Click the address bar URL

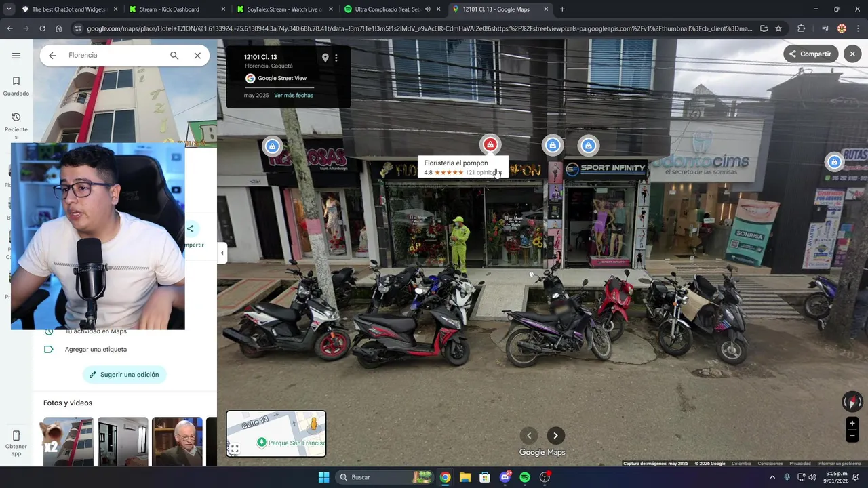(x=420, y=28)
